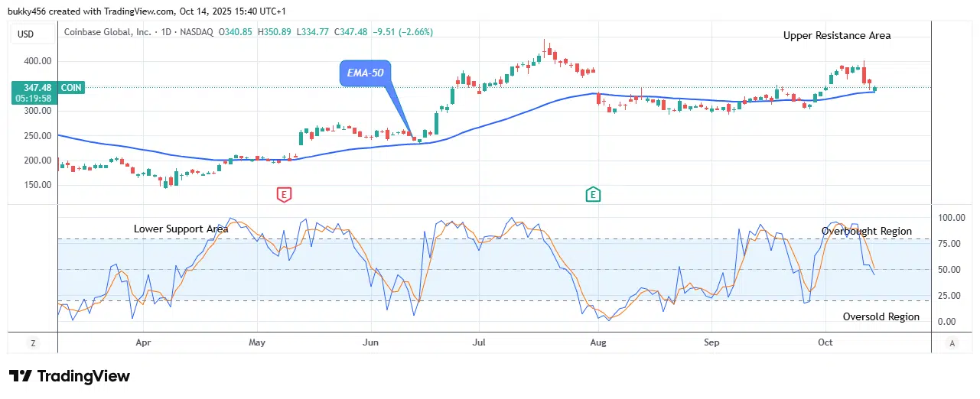Screen dimensions: 980x399
Task: Click the A auto-scale button
Action: pos(951,343)
